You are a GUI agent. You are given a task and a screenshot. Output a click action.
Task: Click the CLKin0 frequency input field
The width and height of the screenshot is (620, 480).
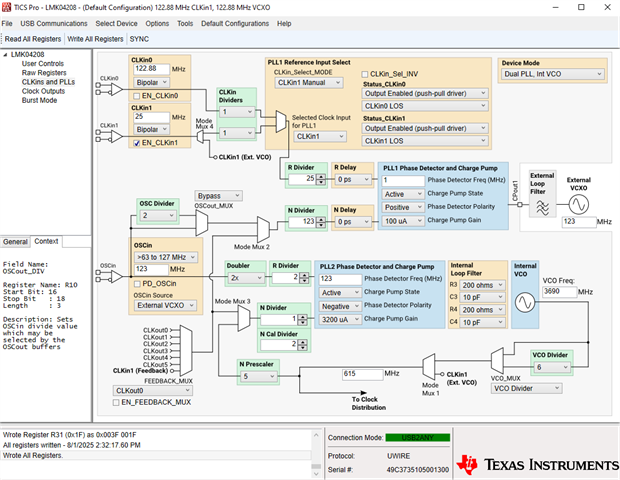click(x=151, y=69)
